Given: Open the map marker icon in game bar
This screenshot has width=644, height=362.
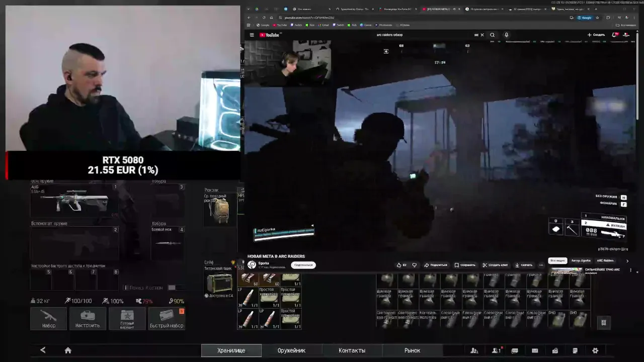Looking at the screenshot, I should click(555, 350).
